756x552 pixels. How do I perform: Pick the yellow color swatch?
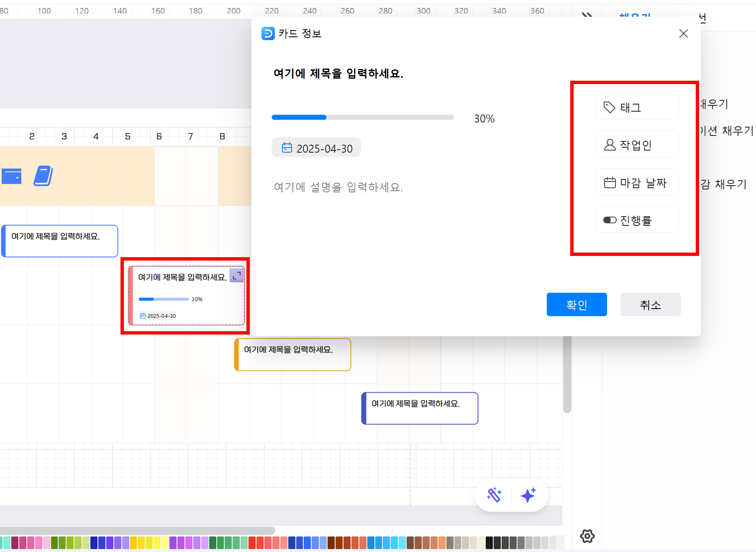click(x=149, y=543)
